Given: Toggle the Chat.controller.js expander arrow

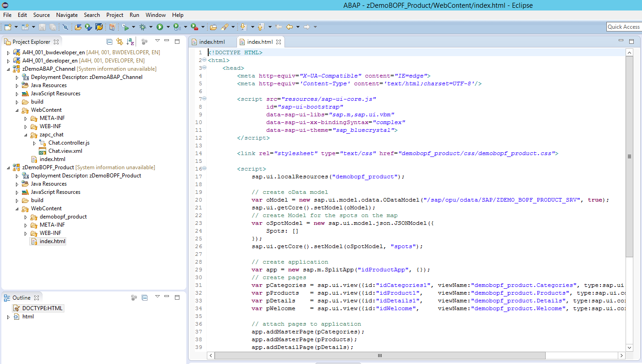Looking at the screenshot, I should (34, 142).
